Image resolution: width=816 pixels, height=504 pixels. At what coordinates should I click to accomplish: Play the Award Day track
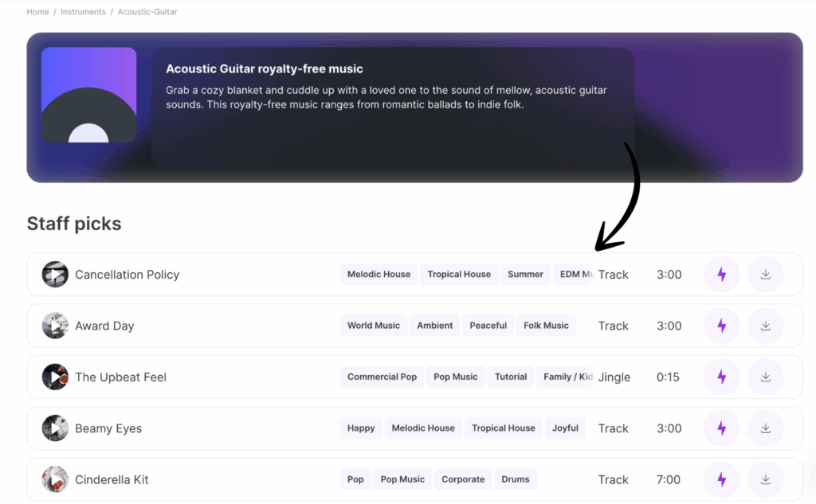point(55,326)
